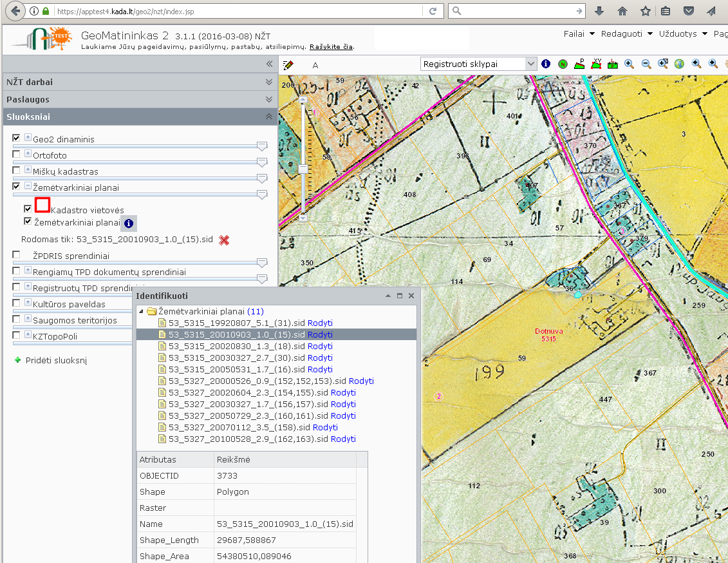Click Rodyti for 53_5327_20070112_3.5_(158).sid
Viewport: 728px width, 563px height.
(x=326, y=428)
